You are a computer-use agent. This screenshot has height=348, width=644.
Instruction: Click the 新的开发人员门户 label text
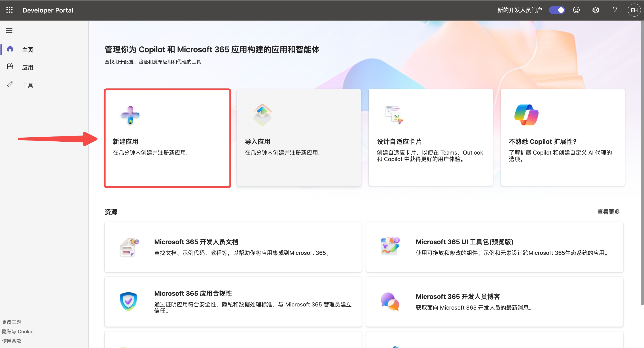pos(519,10)
